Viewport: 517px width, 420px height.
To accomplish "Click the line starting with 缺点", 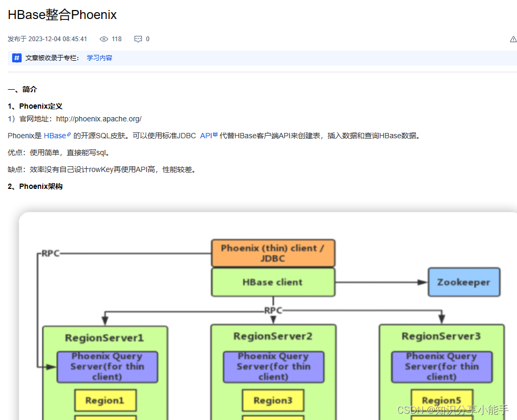I will (102, 169).
